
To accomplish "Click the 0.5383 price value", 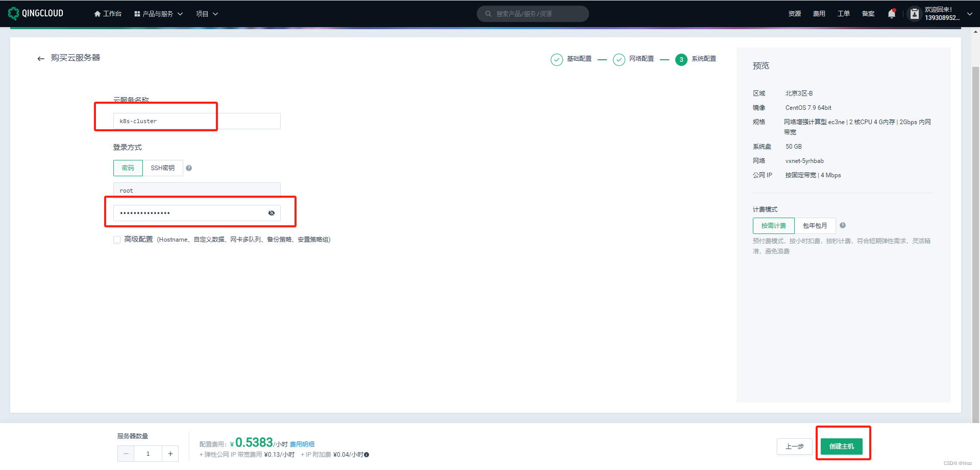I will [x=254, y=442].
